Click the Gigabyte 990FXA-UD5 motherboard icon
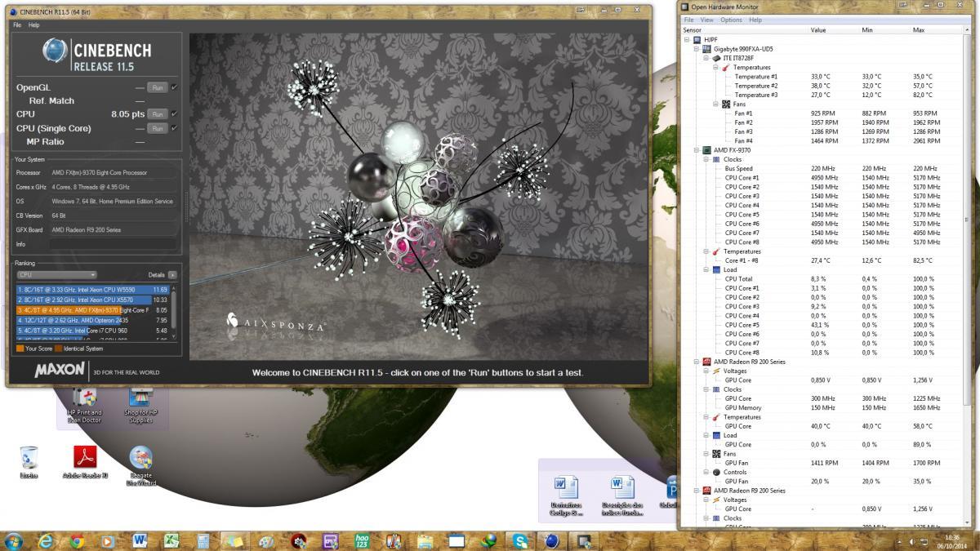The height and width of the screenshot is (551, 980). pyautogui.click(x=706, y=49)
